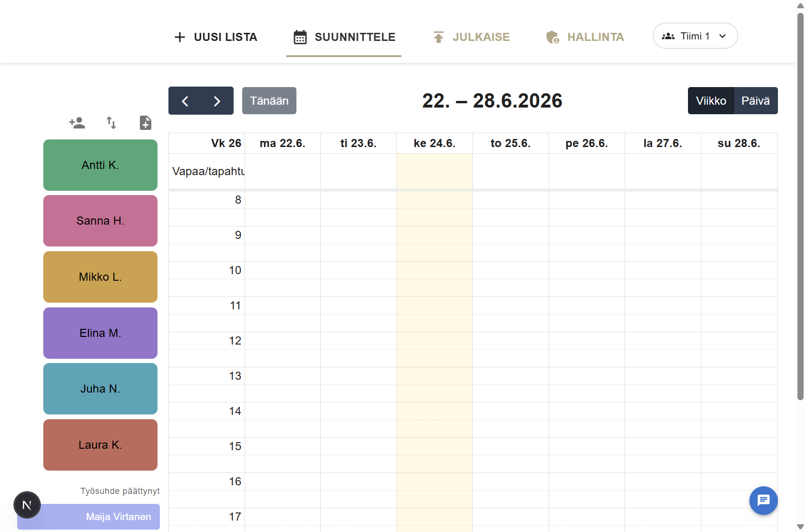Screen dimensions: 806x532
Task: Click the plus icon beside Uusi lista
Action: pos(180,37)
